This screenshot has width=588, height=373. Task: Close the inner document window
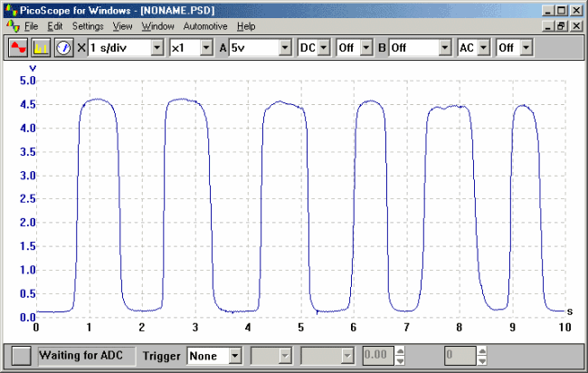pos(576,26)
